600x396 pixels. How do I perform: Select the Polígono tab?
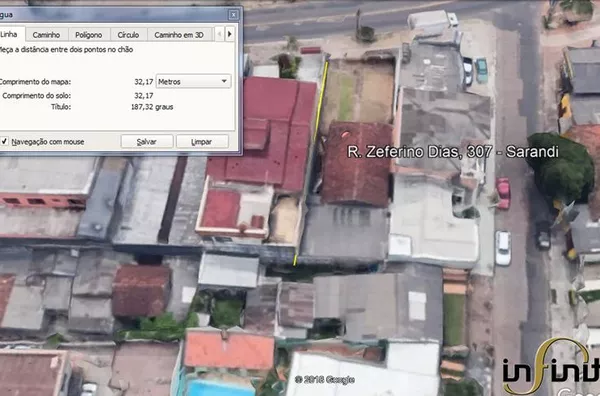[x=88, y=35]
